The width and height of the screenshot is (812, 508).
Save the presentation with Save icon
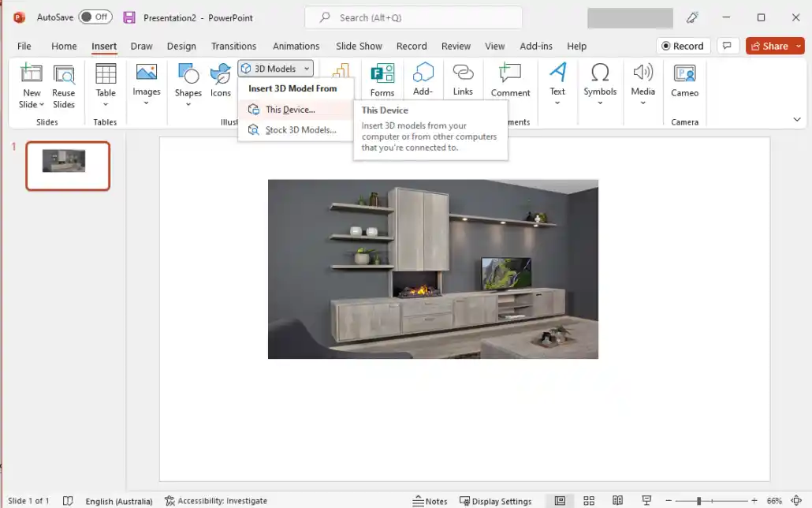(129, 17)
